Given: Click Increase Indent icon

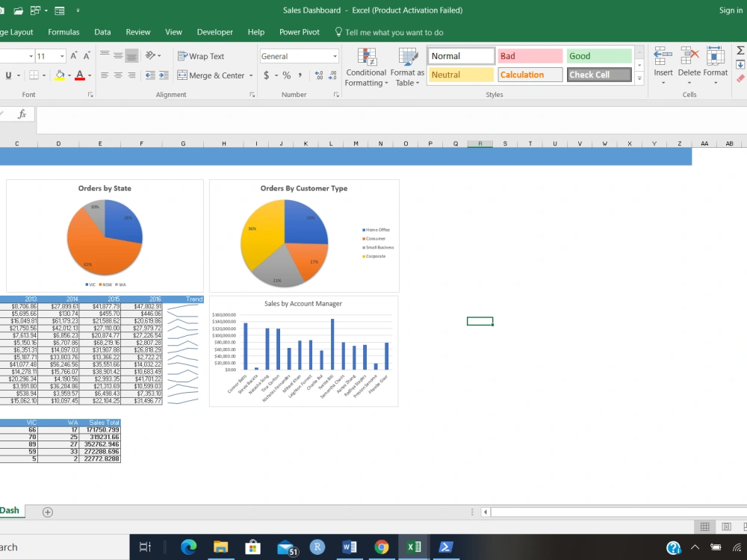Looking at the screenshot, I should click(164, 75).
